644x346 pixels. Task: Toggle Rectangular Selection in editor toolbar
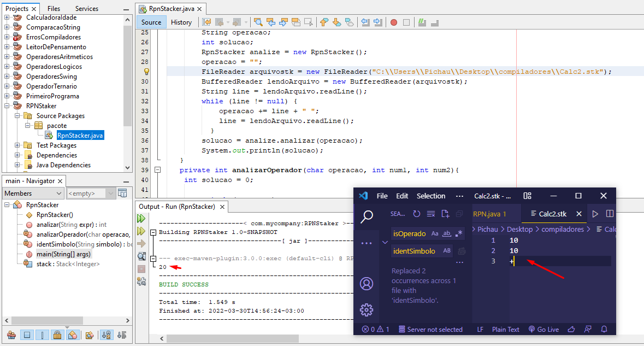pyautogui.click(x=309, y=22)
